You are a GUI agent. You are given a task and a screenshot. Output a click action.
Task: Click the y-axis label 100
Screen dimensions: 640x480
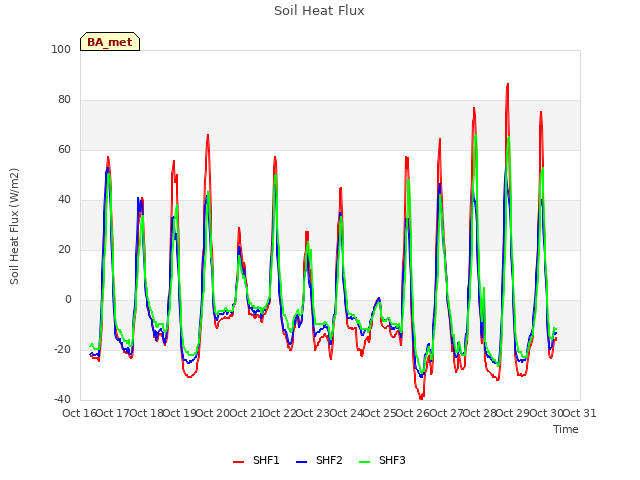61,49
